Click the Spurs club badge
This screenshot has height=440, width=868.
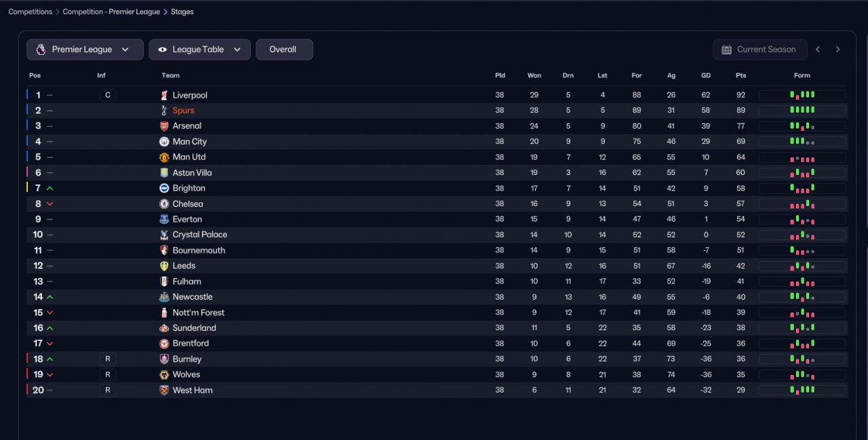(164, 111)
